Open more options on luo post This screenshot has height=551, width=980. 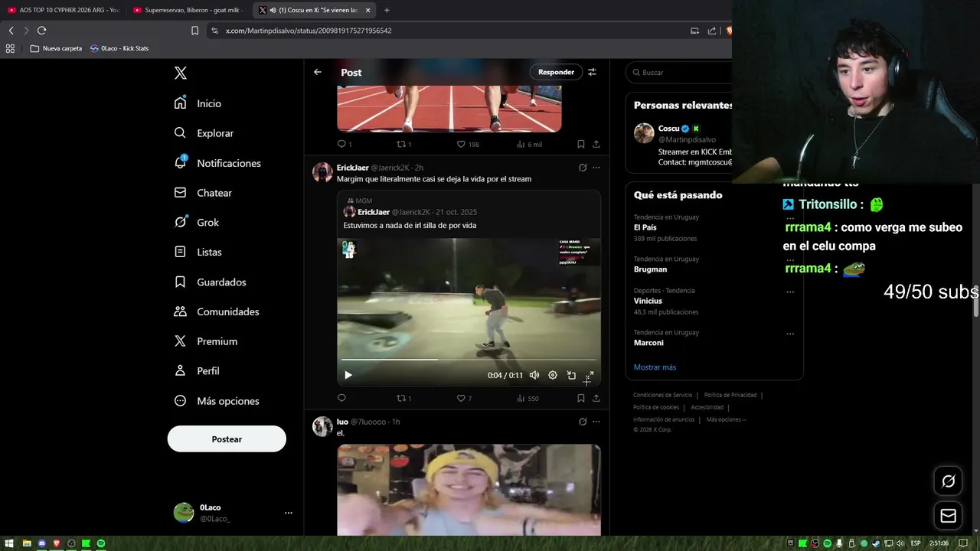(596, 422)
